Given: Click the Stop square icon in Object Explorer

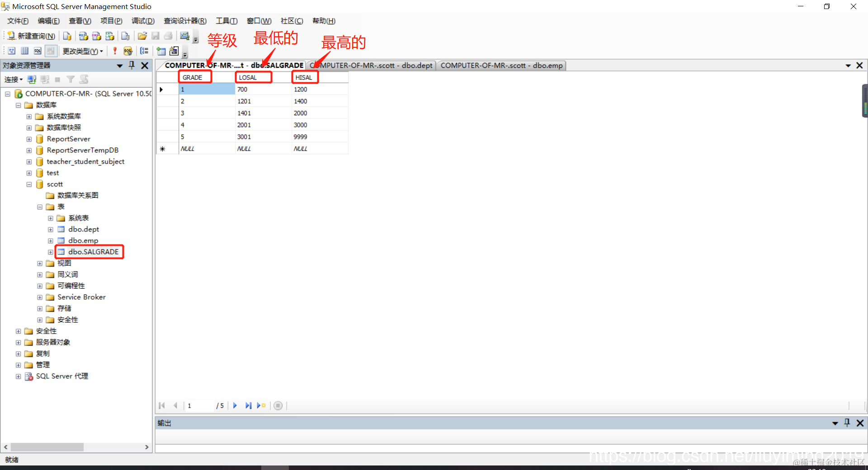Looking at the screenshot, I should pos(57,80).
